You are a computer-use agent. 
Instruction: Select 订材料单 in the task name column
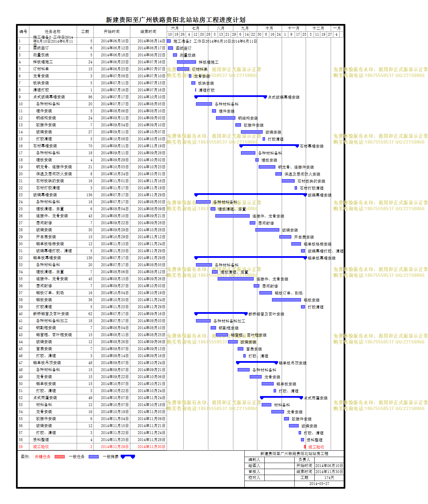tap(41, 69)
